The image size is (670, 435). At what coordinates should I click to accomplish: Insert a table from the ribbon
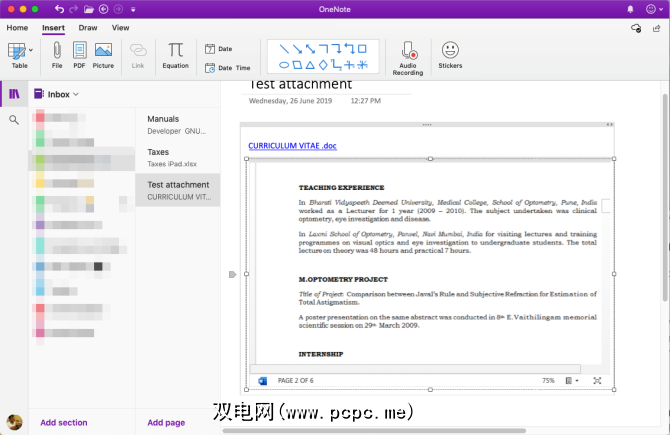coord(19,54)
